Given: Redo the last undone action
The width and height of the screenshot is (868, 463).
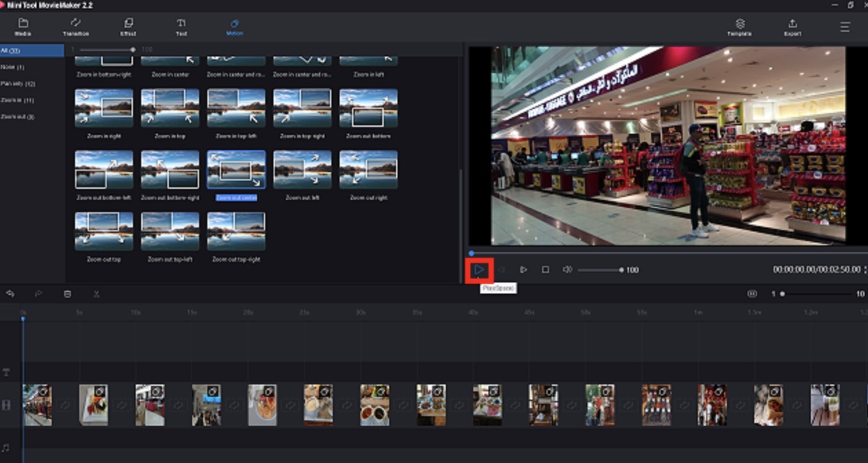Looking at the screenshot, I should [x=39, y=294].
